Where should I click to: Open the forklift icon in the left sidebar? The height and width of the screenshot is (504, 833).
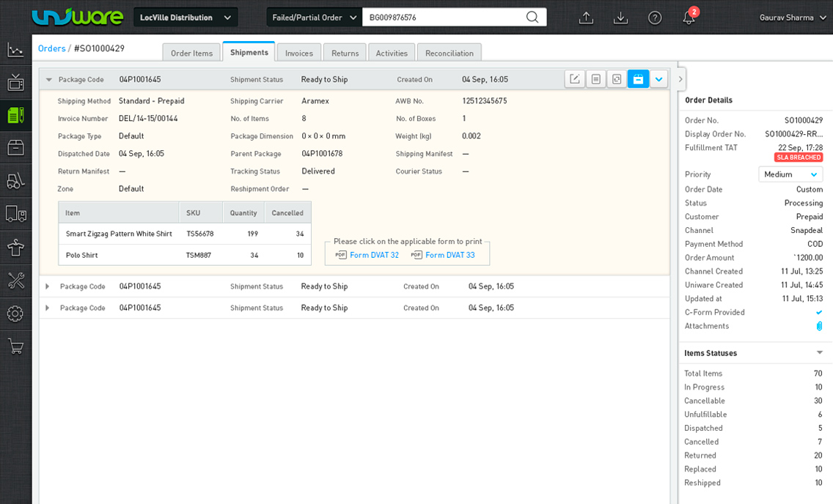[x=15, y=181]
